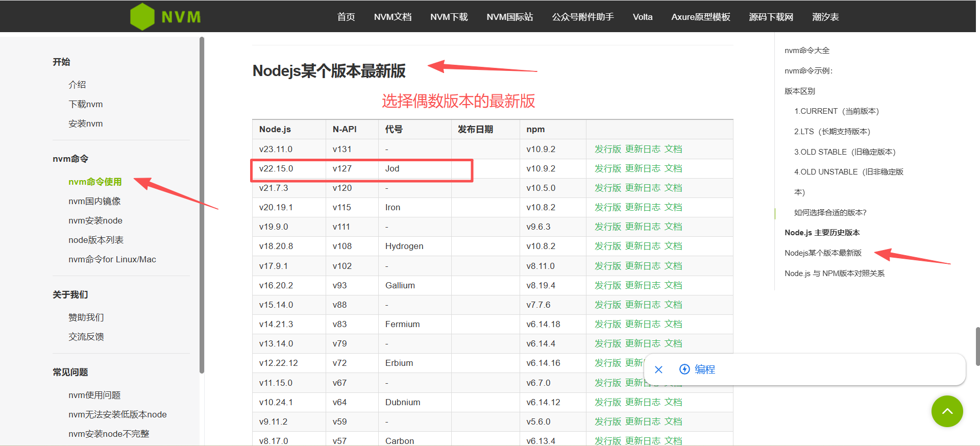Open nvm使用问题 sidebar page
Image resolution: width=980 pixels, height=446 pixels.
94,395
